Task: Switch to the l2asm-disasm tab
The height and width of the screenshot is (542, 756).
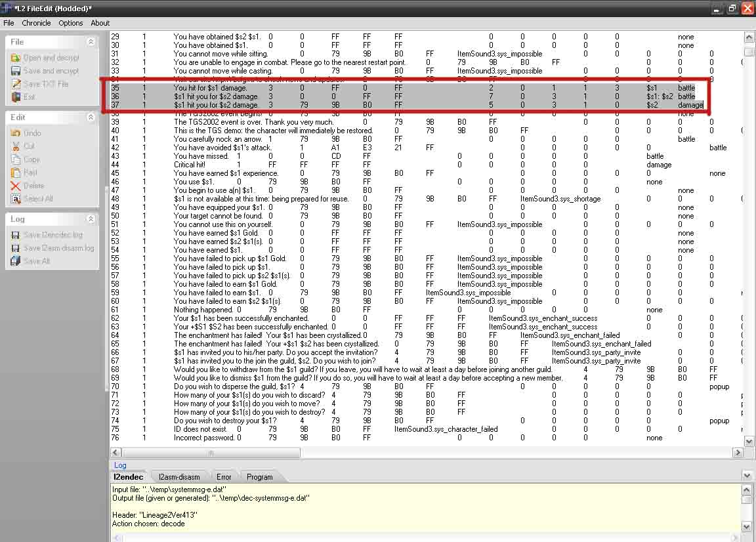Action: (x=179, y=477)
